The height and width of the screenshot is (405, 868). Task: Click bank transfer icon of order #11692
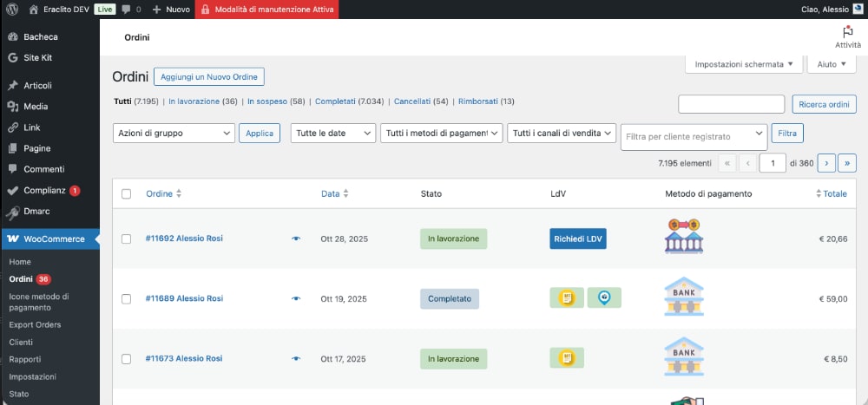coord(683,238)
